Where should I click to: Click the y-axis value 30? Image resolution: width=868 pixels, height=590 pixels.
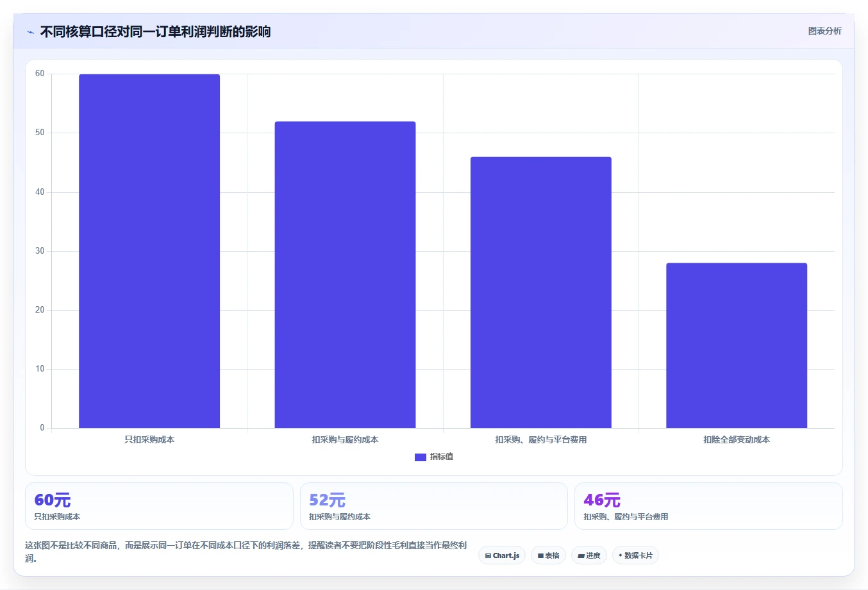(40, 250)
